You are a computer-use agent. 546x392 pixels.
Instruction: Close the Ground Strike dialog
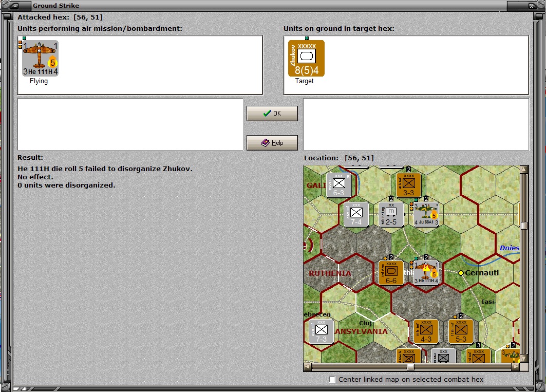[x=532, y=6]
